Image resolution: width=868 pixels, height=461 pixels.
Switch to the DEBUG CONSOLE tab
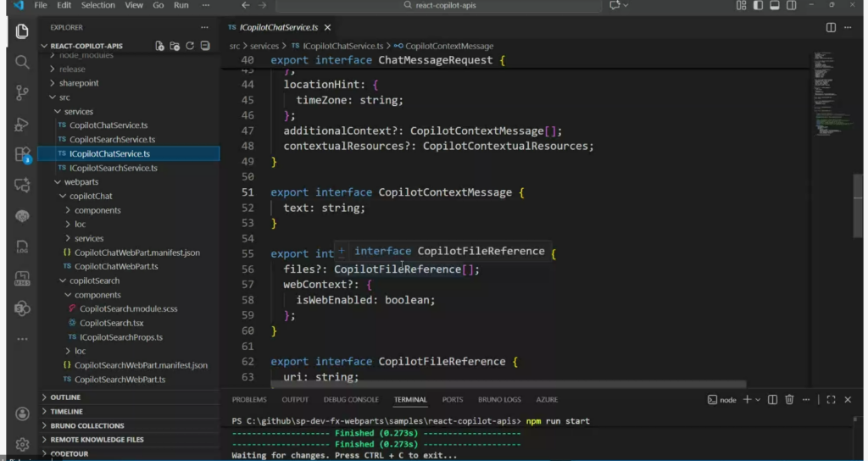pyautogui.click(x=351, y=400)
